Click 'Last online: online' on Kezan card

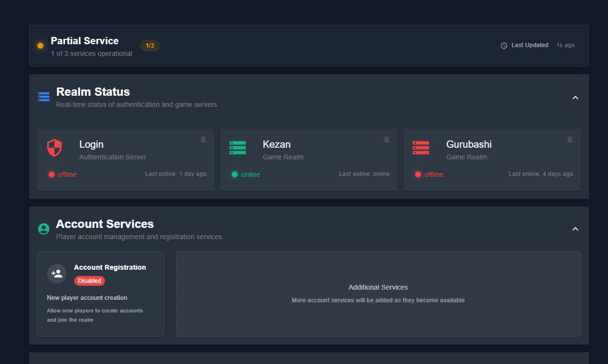365,174
